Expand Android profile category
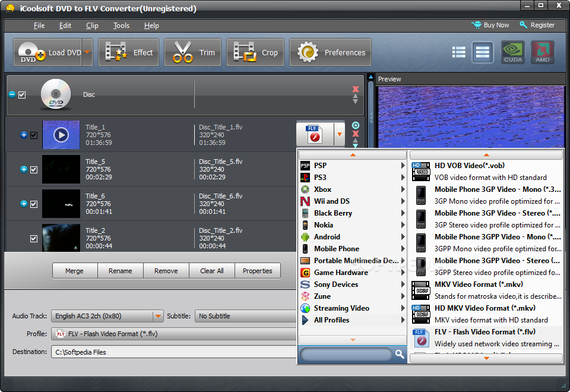The height and width of the screenshot is (392, 570). pyautogui.click(x=353, y=237)
